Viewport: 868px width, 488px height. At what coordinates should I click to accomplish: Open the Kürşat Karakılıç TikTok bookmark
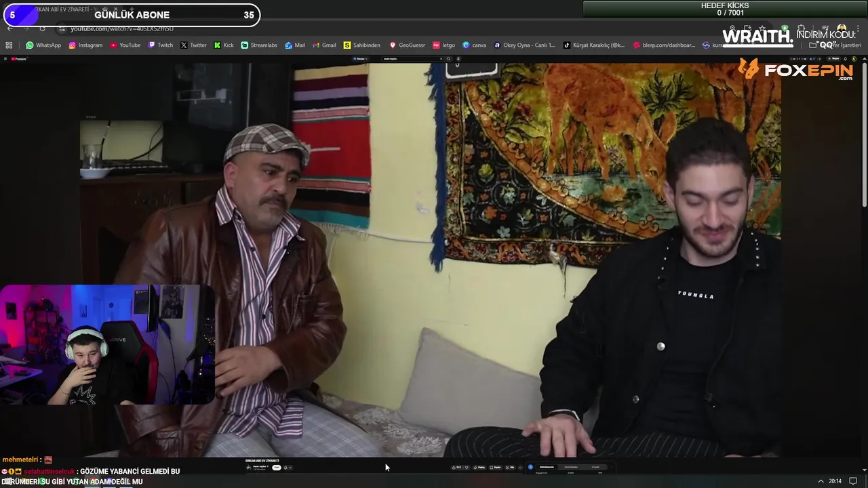point(594,45)
